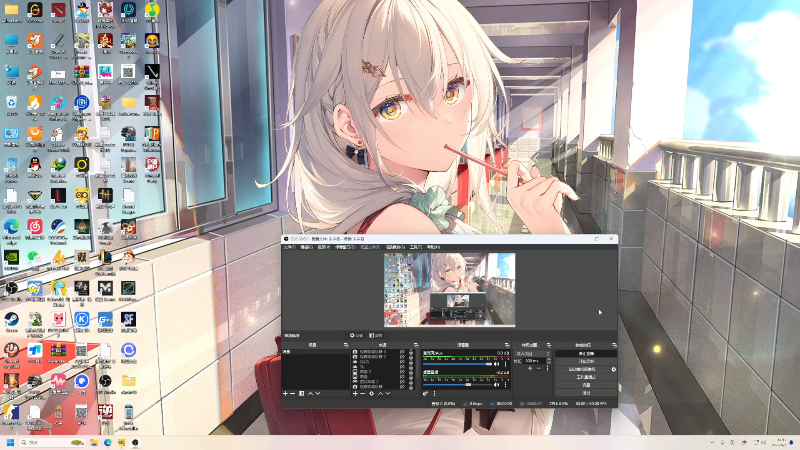The height and width of the screenshot is (450, 800).
Task: Open transition properties dots in Transitions dock
Action: click(x=547, y=368)
